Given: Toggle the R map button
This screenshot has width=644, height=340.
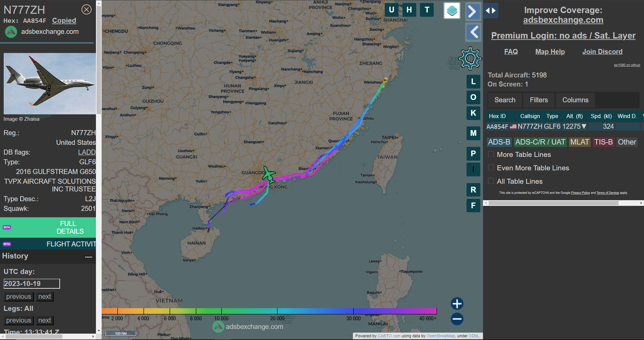Looking at the screenshot, I should (x=473, y=190).
